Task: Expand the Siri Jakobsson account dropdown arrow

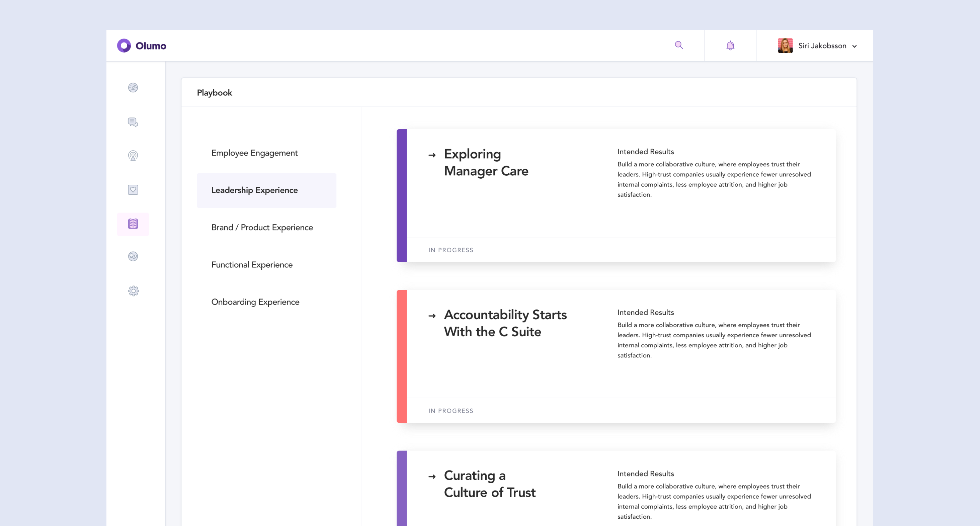Action: [854, 47]
